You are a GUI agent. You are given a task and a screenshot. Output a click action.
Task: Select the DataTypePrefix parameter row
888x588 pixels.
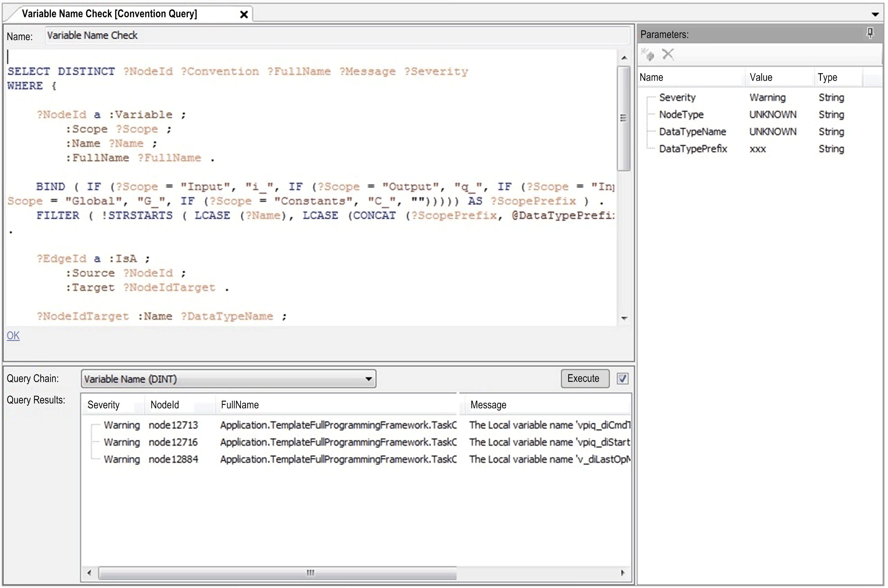click(x=693, y=149)
